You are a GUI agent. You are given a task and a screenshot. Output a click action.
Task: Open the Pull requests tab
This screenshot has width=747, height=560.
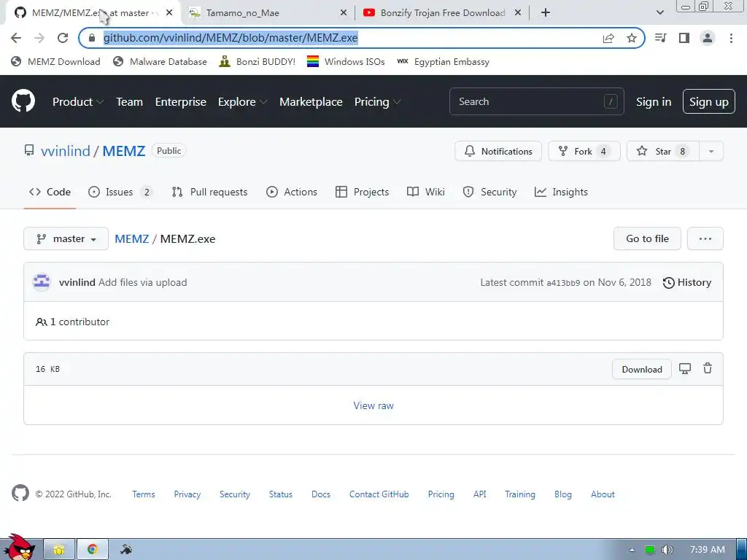tap(209, 192)
